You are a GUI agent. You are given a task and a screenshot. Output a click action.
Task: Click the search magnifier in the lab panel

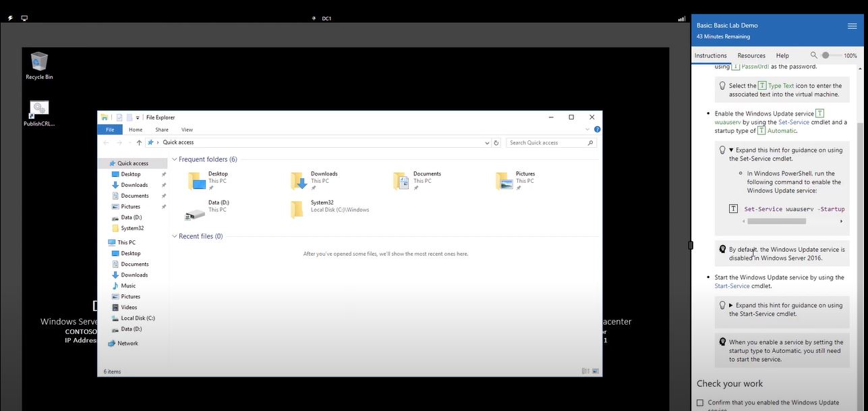click(813, 55)
